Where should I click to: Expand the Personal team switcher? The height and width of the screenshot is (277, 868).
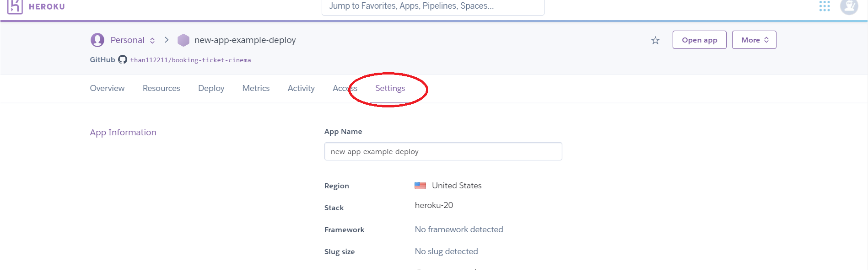point(152,40)
